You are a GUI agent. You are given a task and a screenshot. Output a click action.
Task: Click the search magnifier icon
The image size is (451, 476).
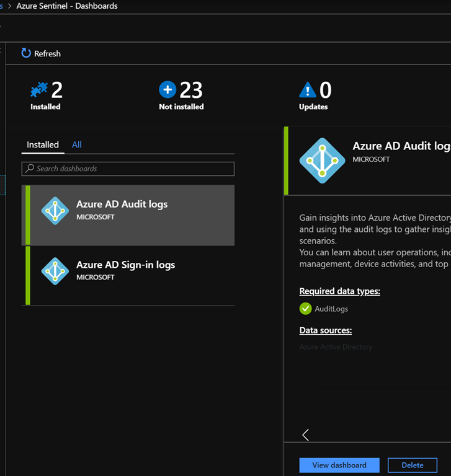click(29, 169)
